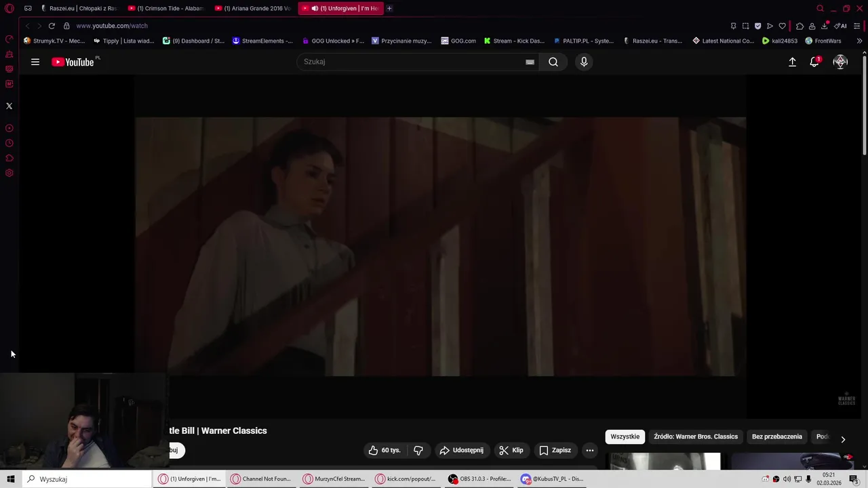This screenshot has height=488, width=868.
Task: Open the YouTube guide hamburger menu
Action: (x=35, y=62)
